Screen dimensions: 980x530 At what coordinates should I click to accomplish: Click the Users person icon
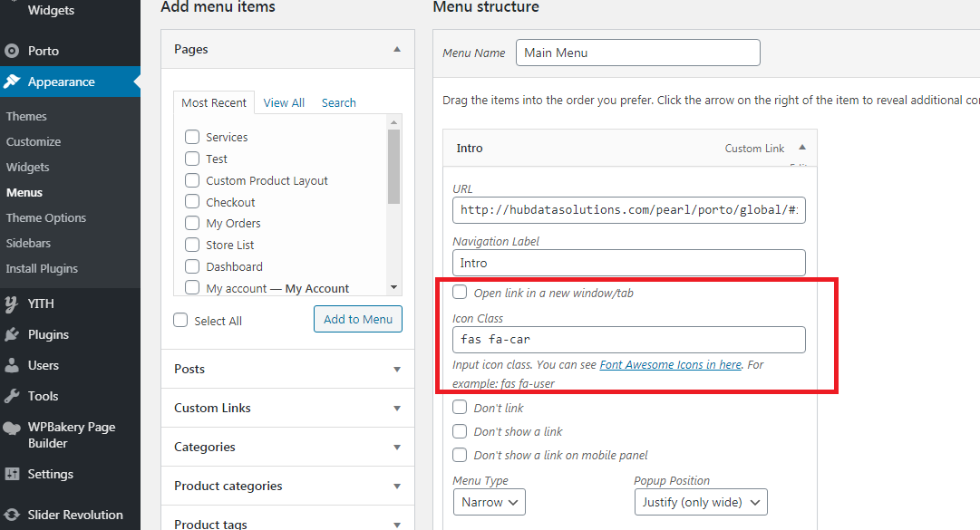(12, 365)
